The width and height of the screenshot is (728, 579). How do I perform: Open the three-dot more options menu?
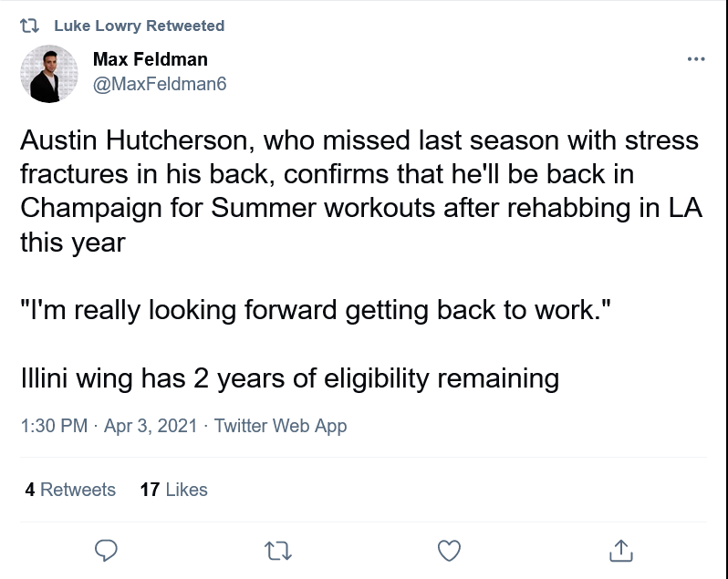[696, 59]
